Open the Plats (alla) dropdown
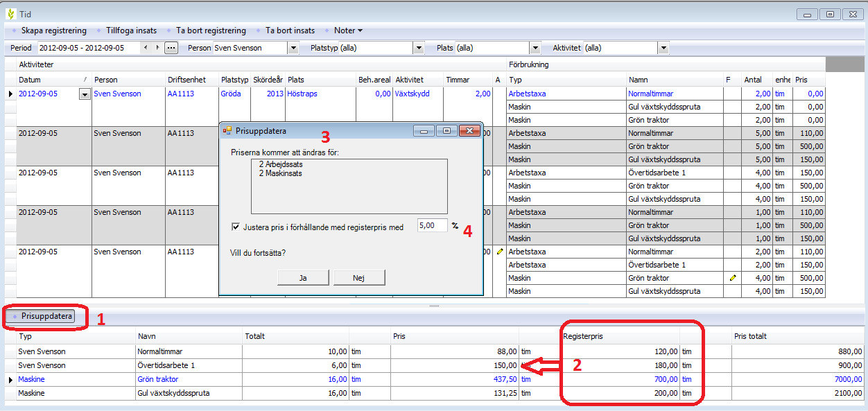 click(x=535, y=48)
